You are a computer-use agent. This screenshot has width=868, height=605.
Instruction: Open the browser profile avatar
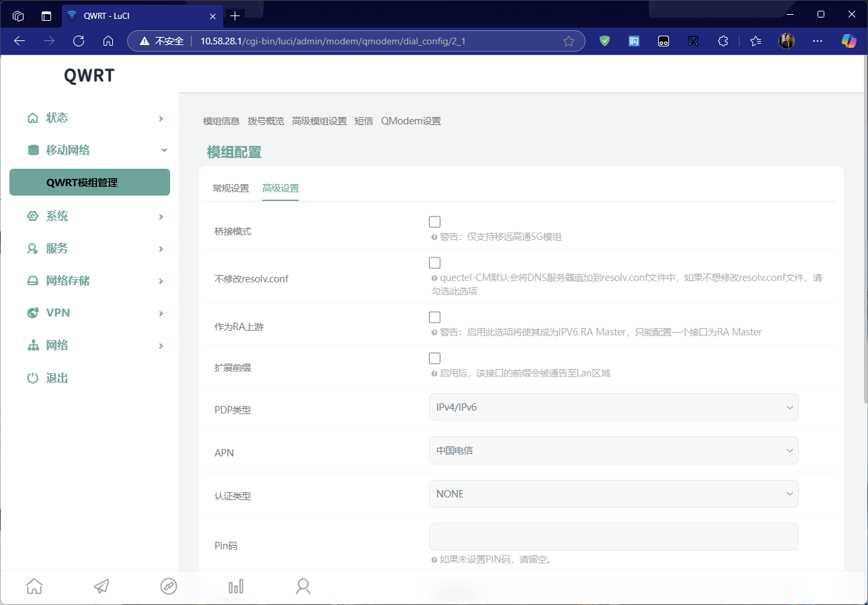coord(787,41)
